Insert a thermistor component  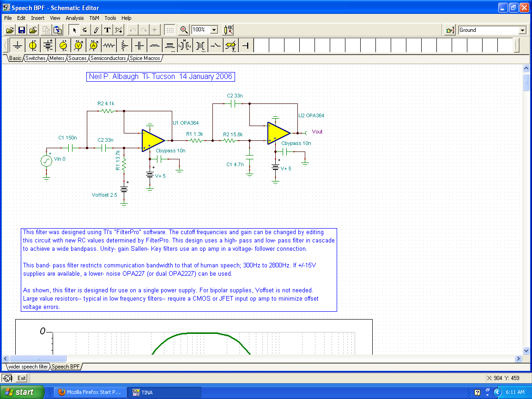point(231,45)
